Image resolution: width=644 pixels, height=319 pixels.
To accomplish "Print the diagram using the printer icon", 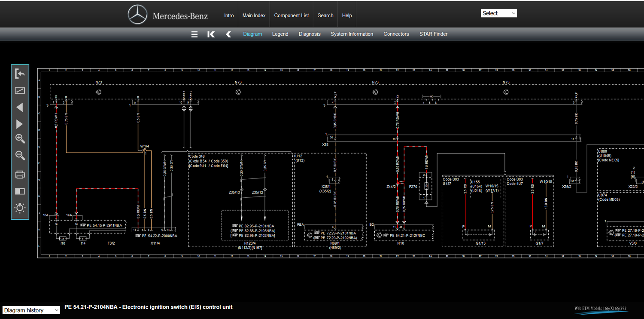I will click(20, 175).
